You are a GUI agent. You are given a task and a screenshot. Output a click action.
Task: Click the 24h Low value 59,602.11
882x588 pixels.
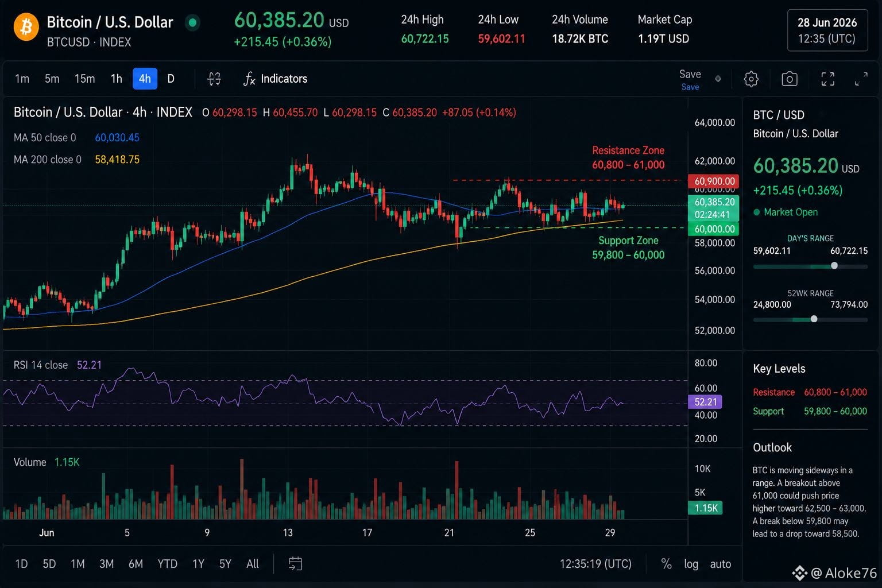pyautogui.click(x=501, y=39)
